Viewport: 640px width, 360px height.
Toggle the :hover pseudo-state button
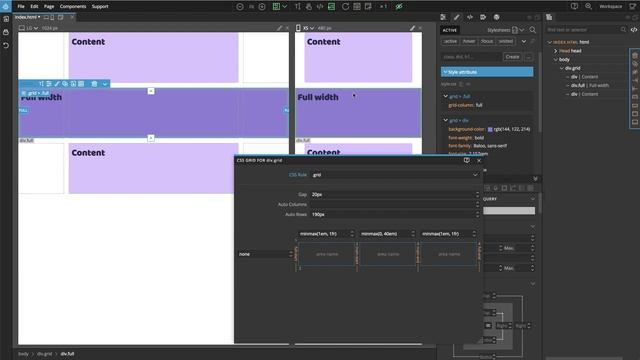click(x=469, y=41)
